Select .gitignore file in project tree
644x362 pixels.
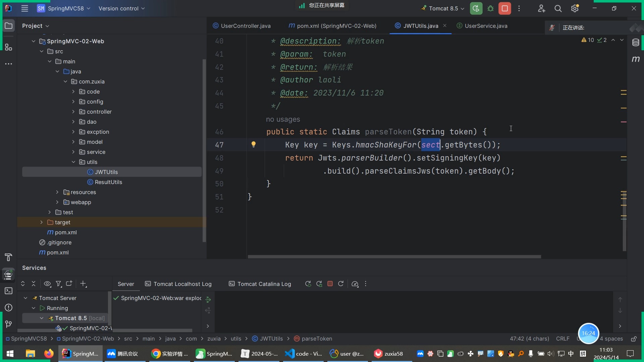tap(55, 242)
